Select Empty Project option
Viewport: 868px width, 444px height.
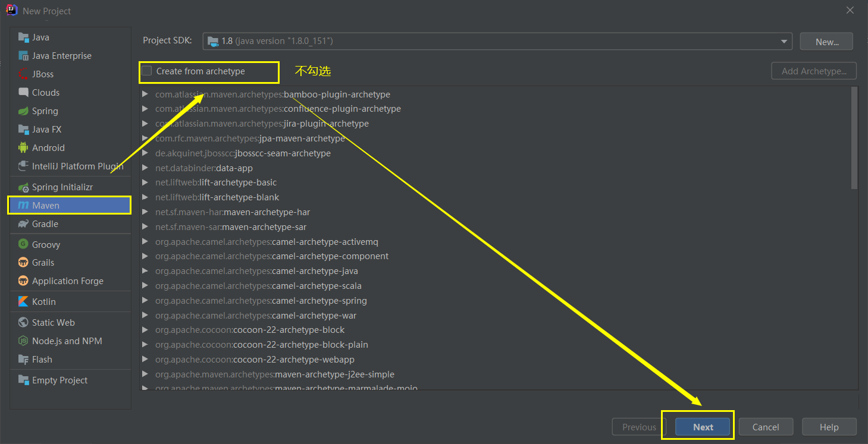tap(70, 380)
